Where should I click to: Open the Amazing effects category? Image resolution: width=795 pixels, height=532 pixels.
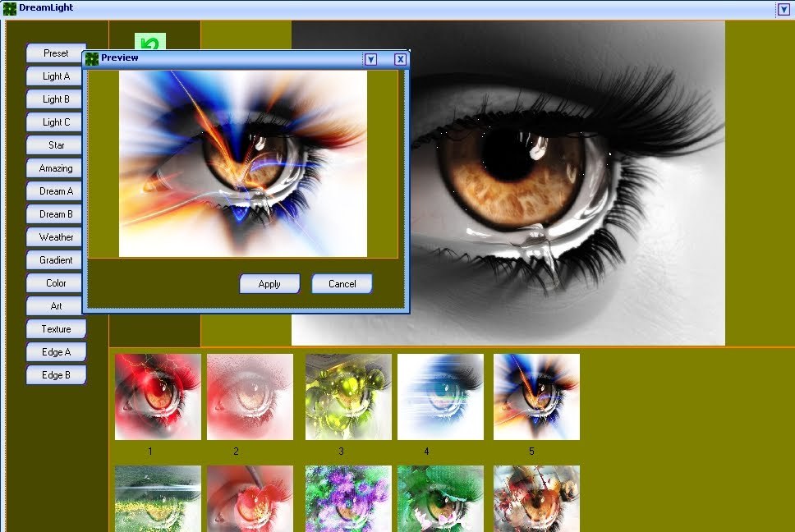(54, 168)
